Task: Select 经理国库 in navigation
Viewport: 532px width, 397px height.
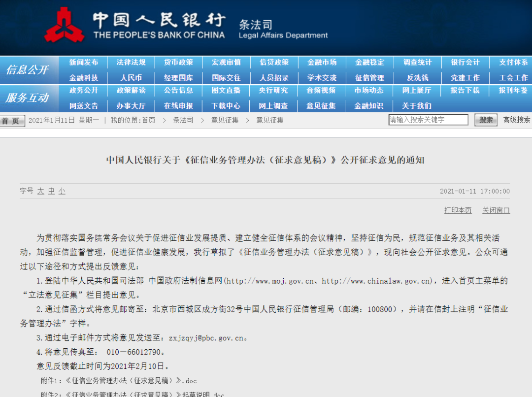Action: (178, 78)
